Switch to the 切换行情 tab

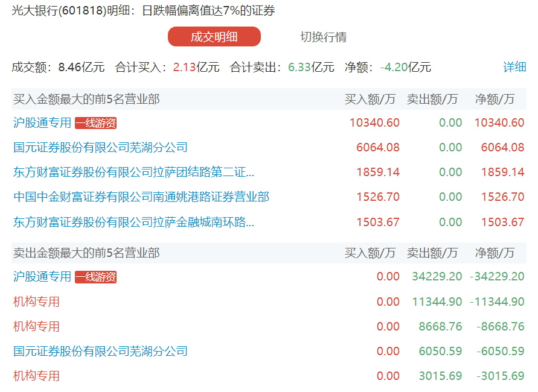pos(324,37)
